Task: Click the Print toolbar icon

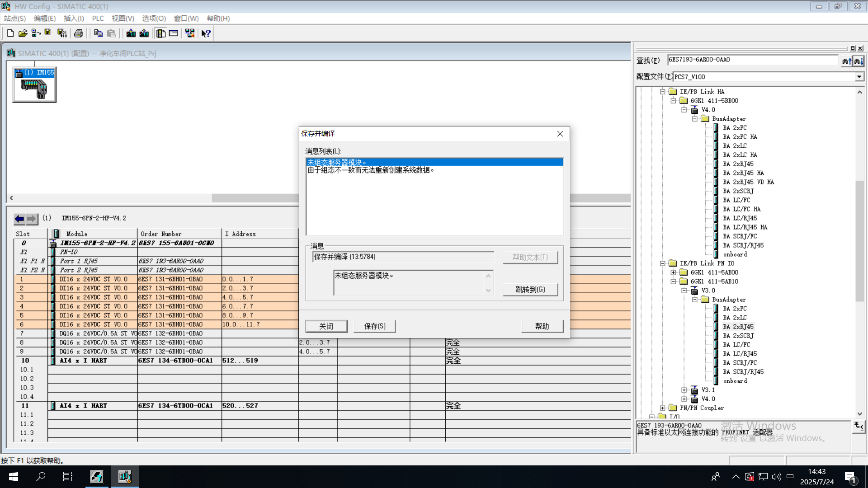Action: 79,33
